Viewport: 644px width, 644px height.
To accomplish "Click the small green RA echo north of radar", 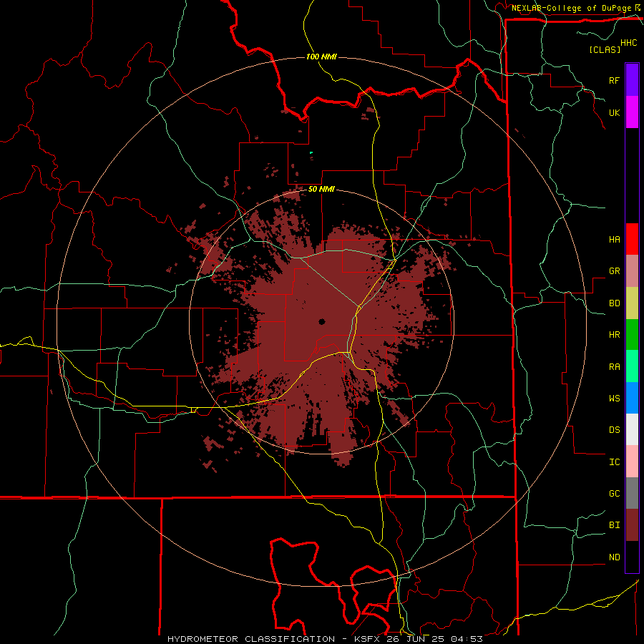I will tap(311, 153).
